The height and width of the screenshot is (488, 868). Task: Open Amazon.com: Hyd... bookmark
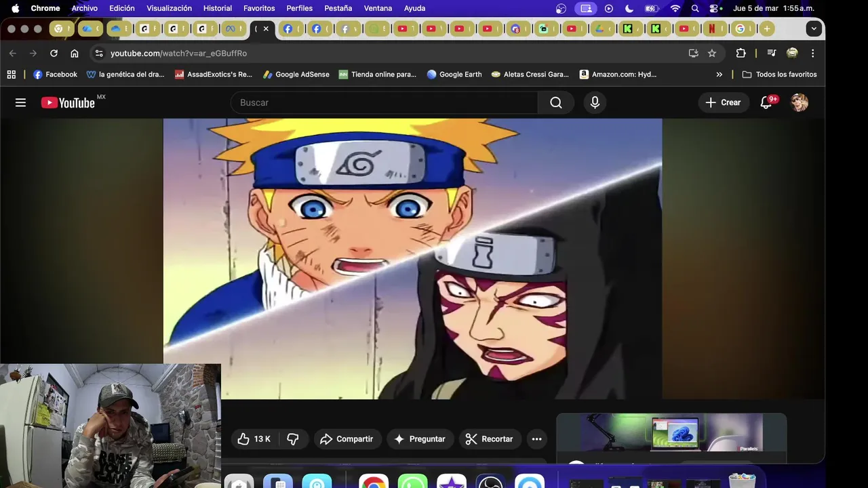coord(618,75)
